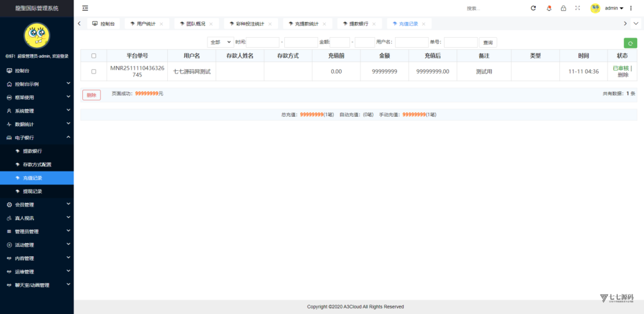644x314 pixels.
Task: Click the 平台单号 column header
Action: click(137, 56)
